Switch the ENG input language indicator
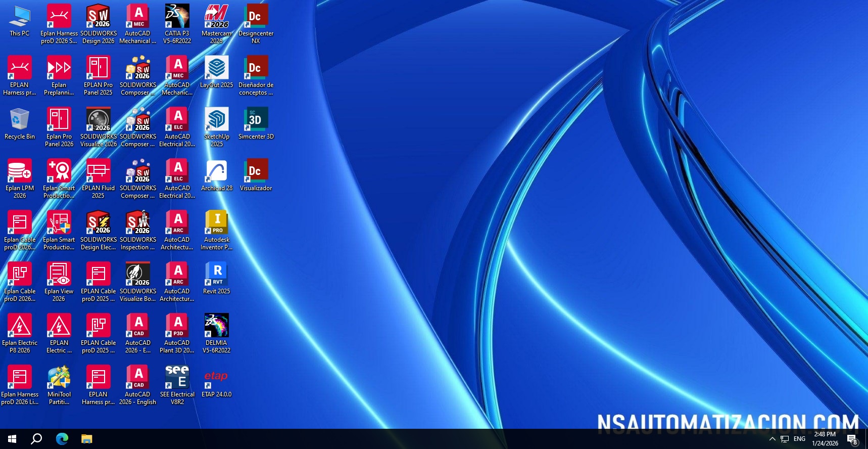The height and width of the screenshot is (449, 868). coord(799,439)
